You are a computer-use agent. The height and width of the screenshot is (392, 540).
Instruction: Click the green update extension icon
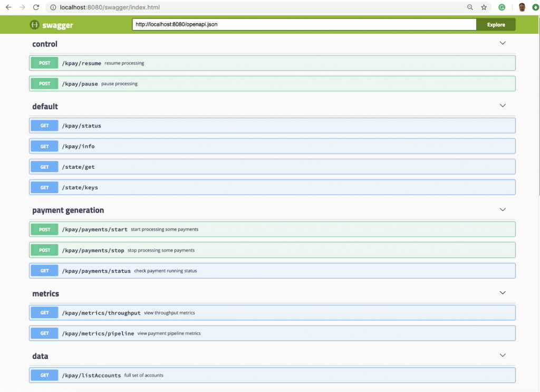pos(536,7)
